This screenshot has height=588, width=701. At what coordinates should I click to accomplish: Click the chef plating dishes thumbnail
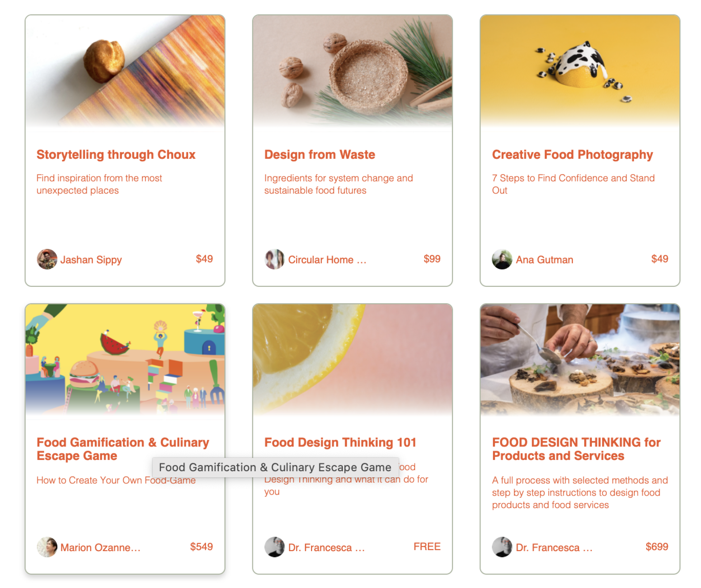[580, 360]
